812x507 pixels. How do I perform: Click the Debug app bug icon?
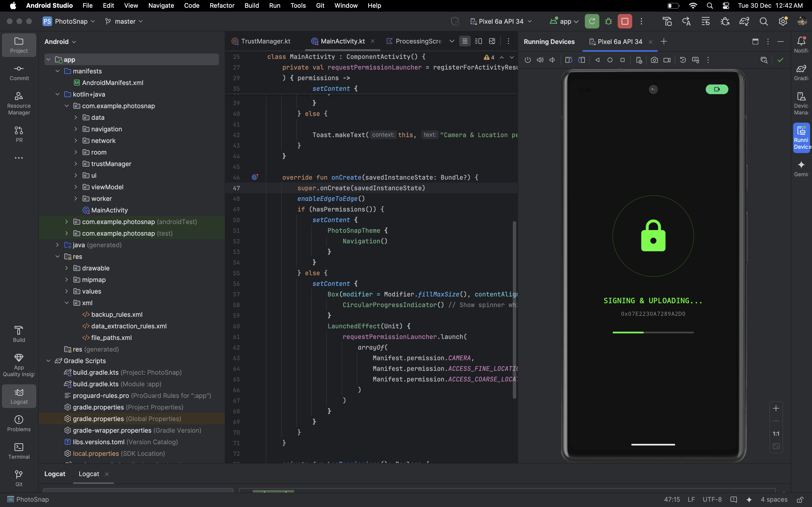608,21
